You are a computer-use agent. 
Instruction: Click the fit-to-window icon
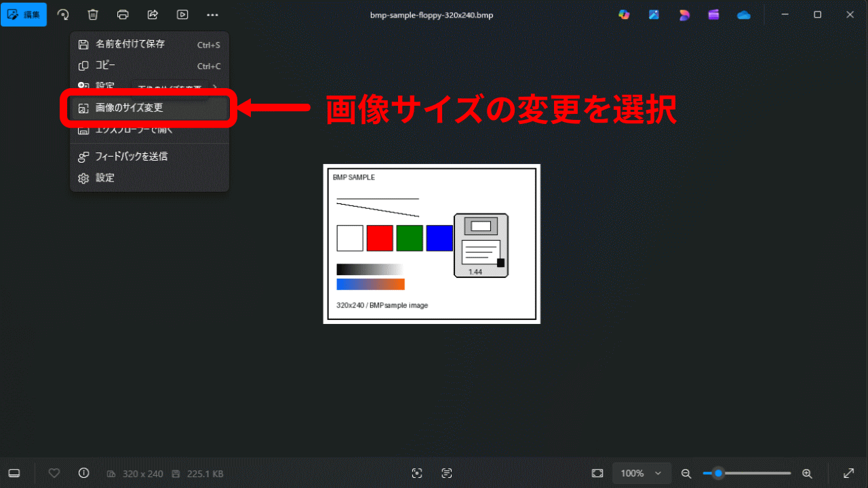(x=597, y=473)
